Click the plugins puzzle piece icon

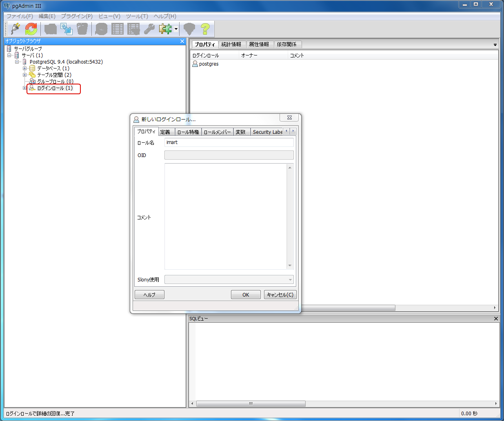165,29
